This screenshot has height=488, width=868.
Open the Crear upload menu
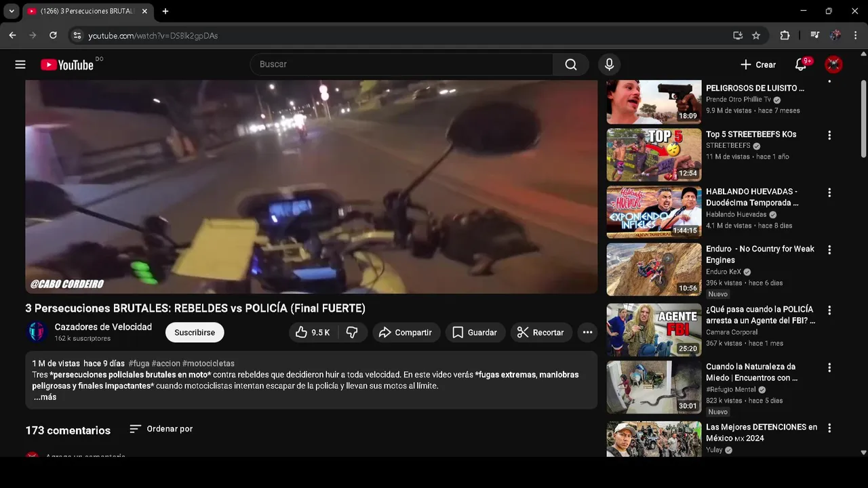[x=758, y=64]
